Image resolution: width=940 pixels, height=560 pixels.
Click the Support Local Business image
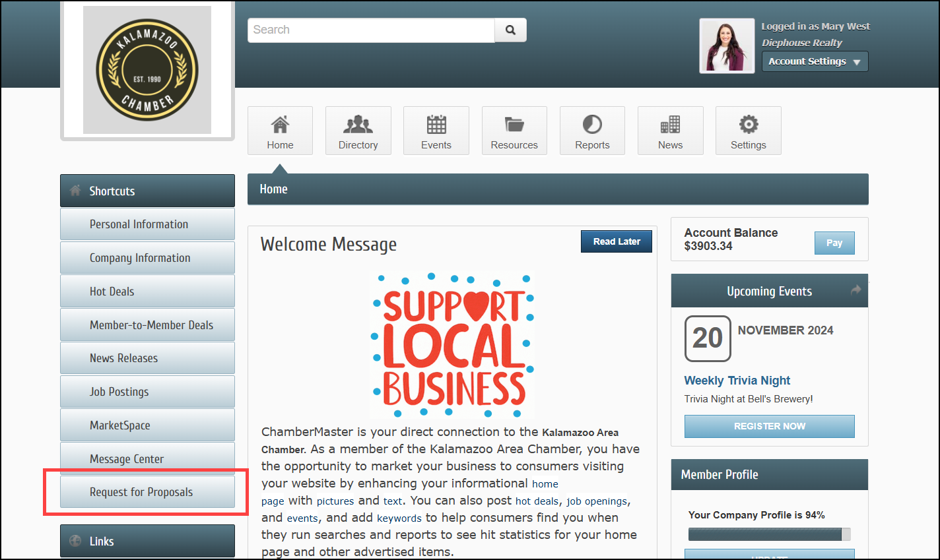coord(453,345)
